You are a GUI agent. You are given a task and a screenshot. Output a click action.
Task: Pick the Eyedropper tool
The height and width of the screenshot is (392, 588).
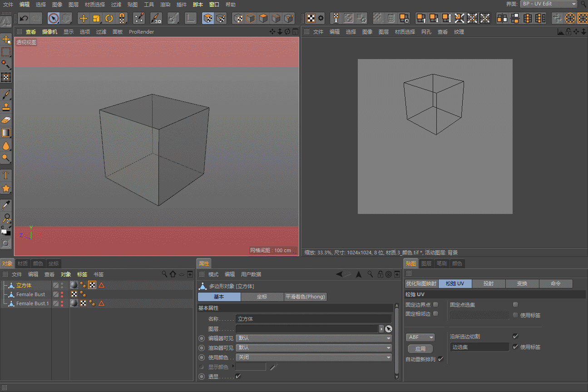tap(6, 205)
